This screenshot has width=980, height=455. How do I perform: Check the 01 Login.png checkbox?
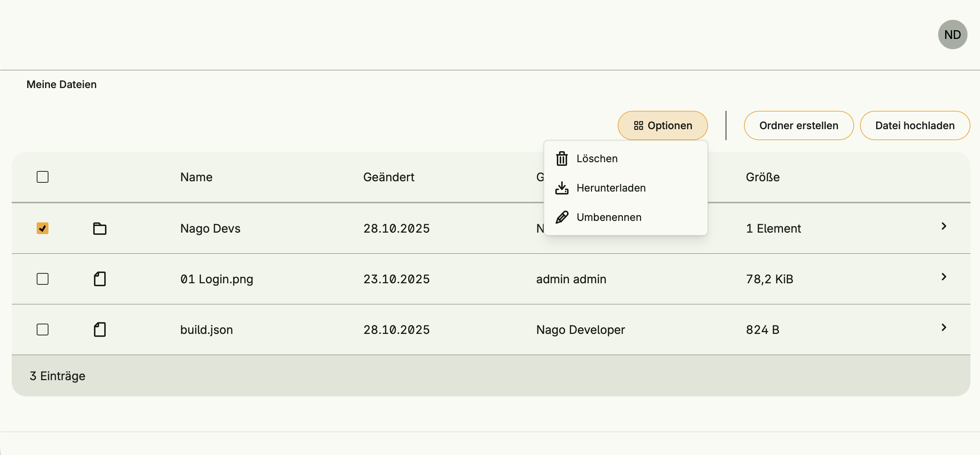coord(43,279)
